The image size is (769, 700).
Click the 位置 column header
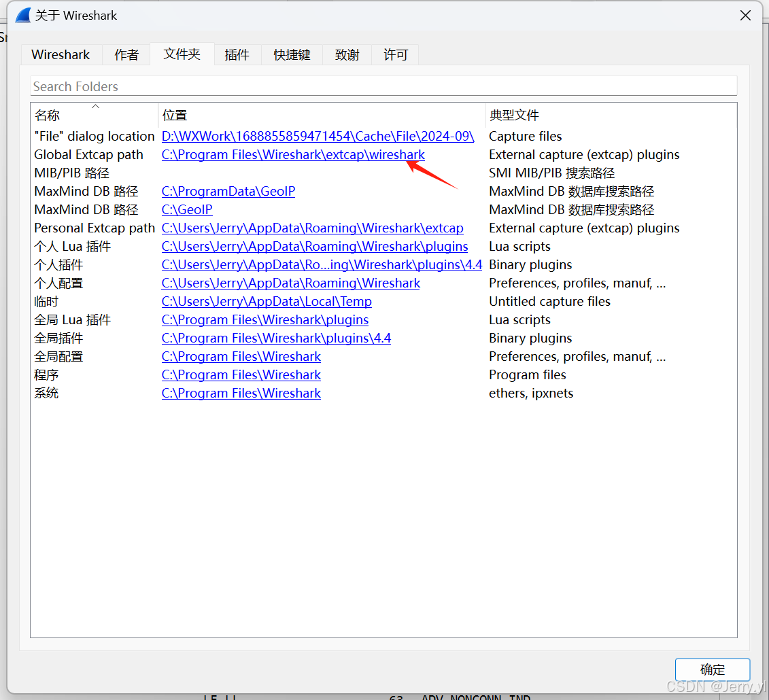tap(322, 116)
